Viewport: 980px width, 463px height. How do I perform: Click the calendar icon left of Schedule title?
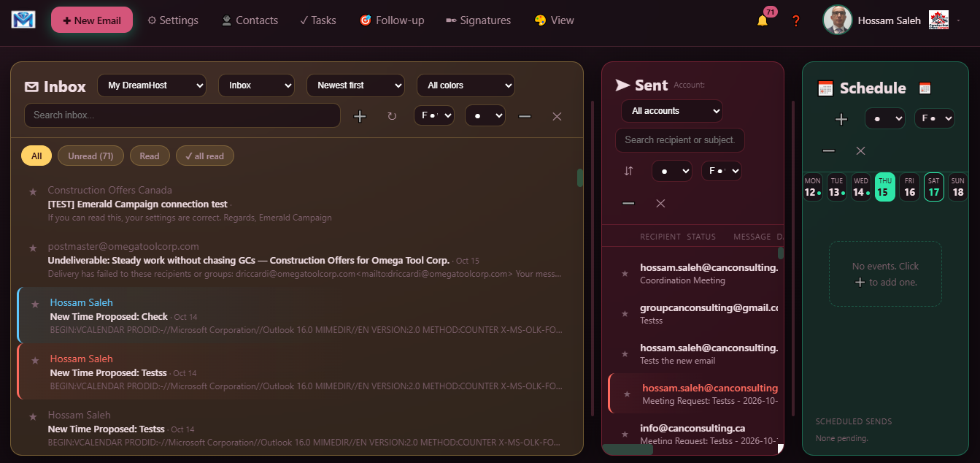[825, 88]
